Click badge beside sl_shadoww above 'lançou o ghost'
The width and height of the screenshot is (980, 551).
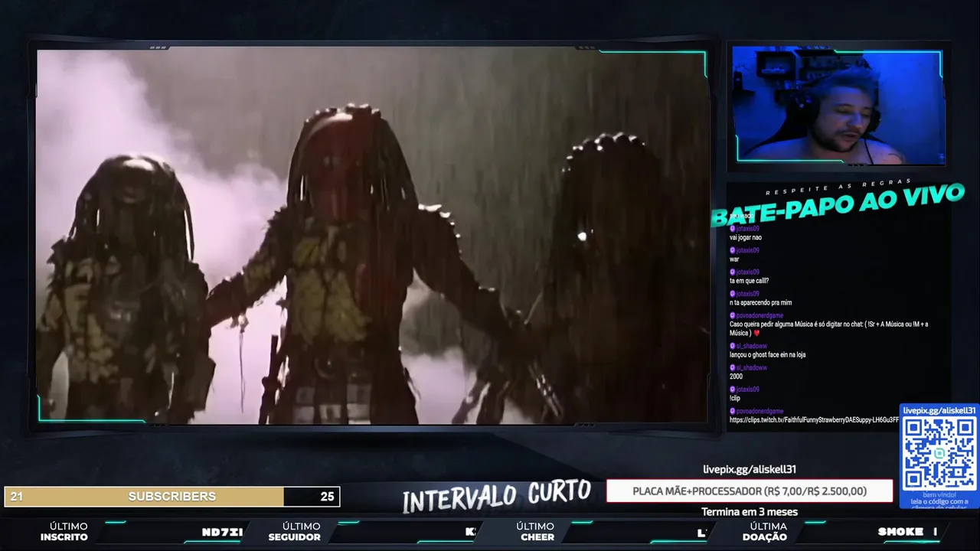(x=733, y=346)
